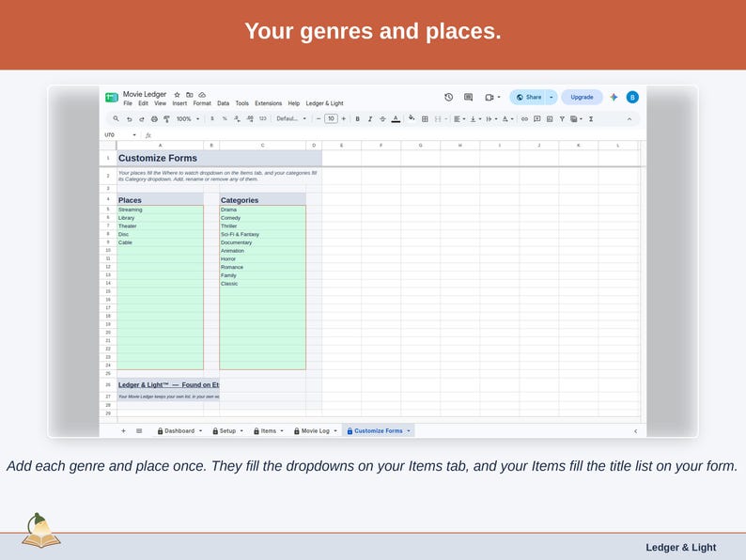The image size is (746, 560).
Task: Open filter views dropdown
Action: [576, 119]
